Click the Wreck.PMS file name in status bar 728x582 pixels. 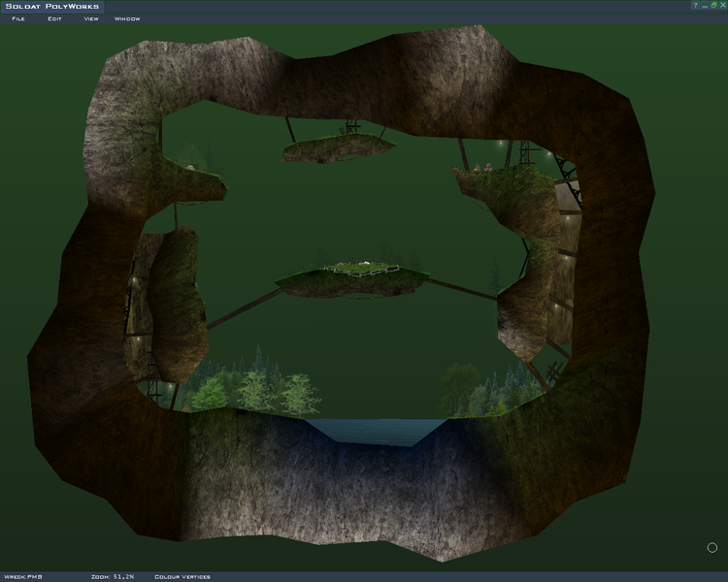(21, 576)
